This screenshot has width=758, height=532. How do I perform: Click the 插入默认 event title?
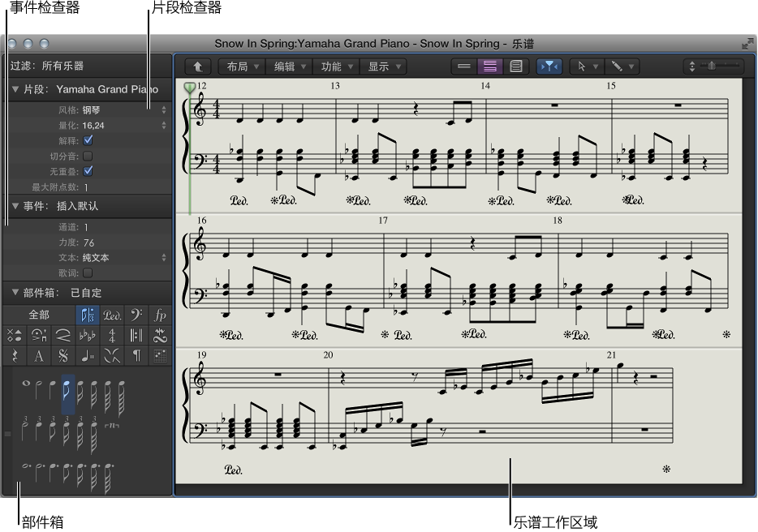[x=77, y=206]
